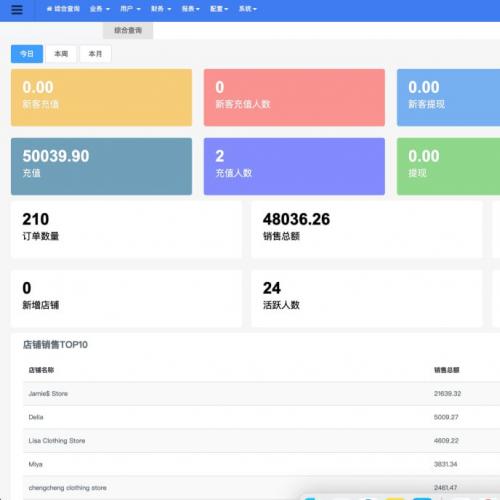
Task: Click the 销售总额 48036.26 panel
Action: click(x=367, y=230)
